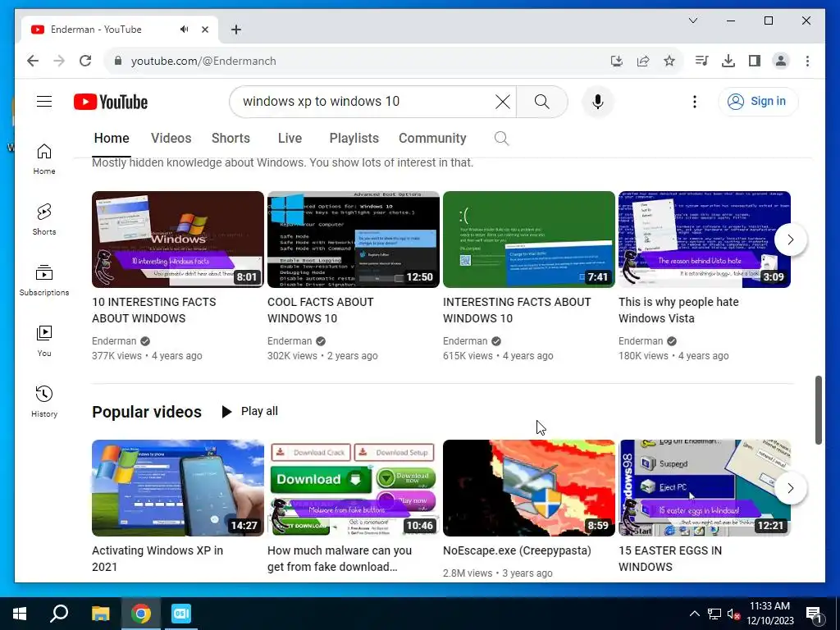The image size is (840, 630).
Task: Switch to the Community tab
Action: point(432,138)
